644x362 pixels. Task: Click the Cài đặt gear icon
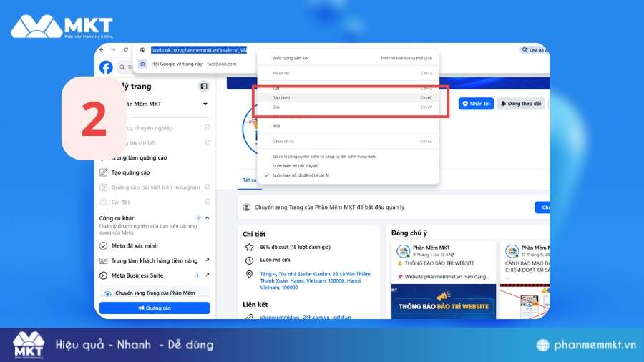coord(104,202)
